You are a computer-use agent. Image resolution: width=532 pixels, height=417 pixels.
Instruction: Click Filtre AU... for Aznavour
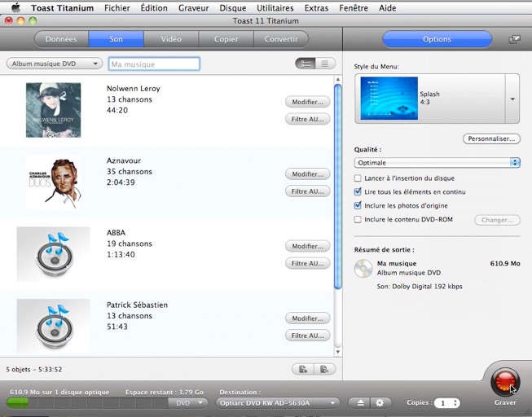tap(307, 191)
